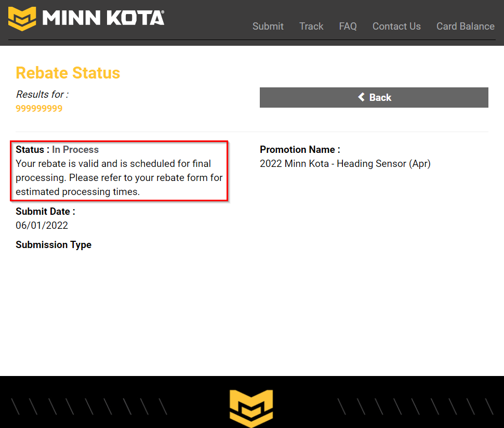
Task: Click the Rebate Status heading
Action: click(x=68, y=73)
